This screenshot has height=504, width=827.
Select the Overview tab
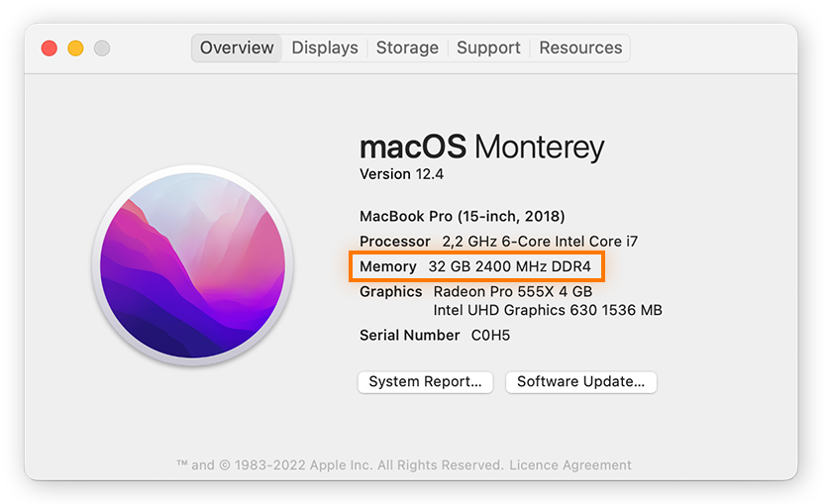pyautogui.click(x=237, y=48)
